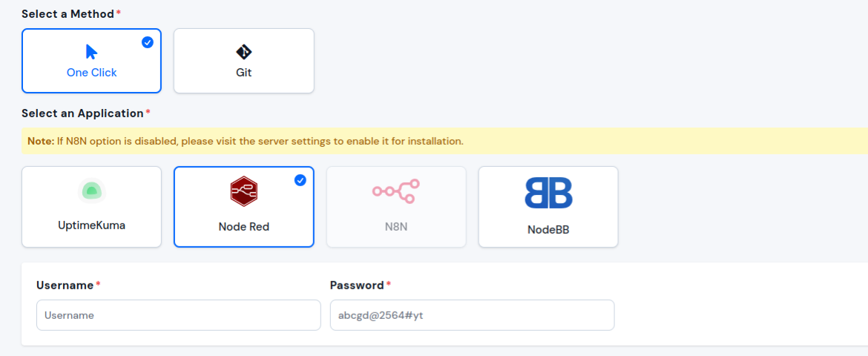Select the UptimeKuma application label

(x=92, y=226)
